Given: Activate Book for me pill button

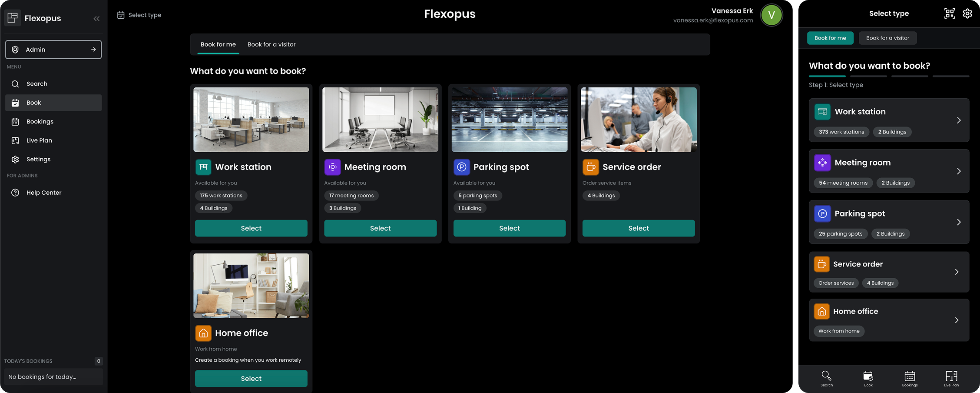Looking at the screenshot, I should point(830,38).
